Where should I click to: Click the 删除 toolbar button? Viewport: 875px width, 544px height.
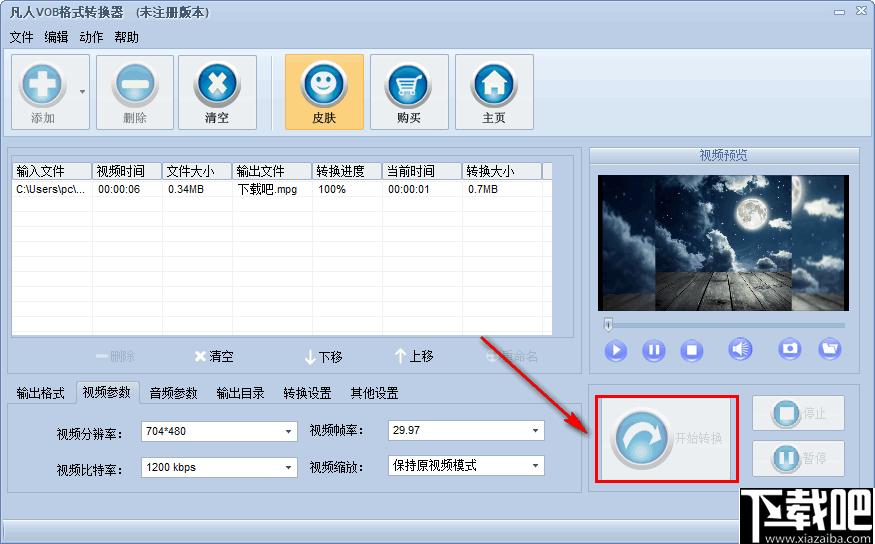tap(134, 92)
